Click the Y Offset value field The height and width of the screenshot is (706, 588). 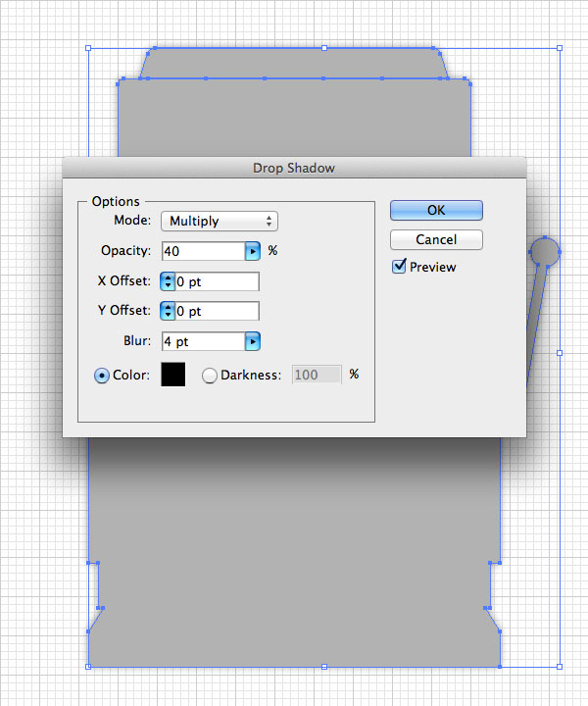(217, 311)
